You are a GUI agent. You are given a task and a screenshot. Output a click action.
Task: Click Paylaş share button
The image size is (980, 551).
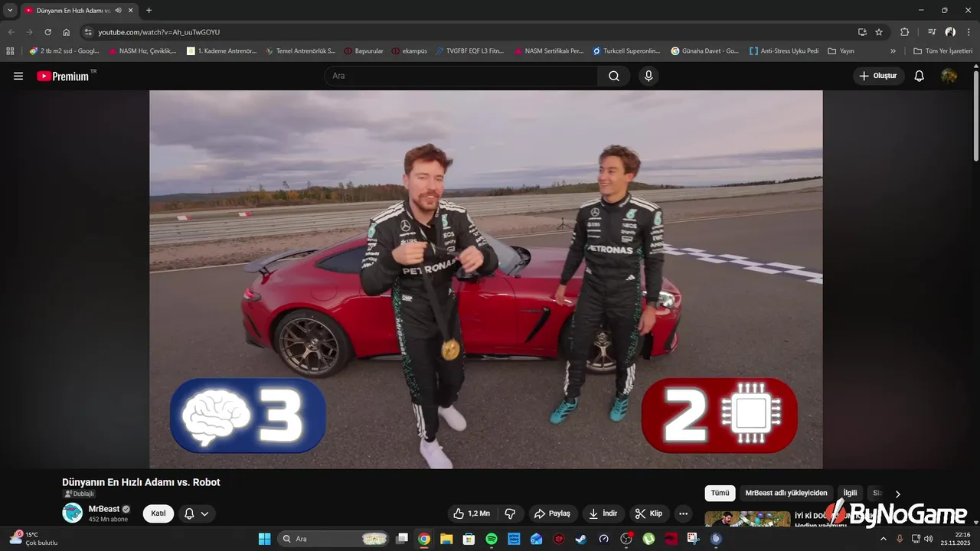click(552, 514)
